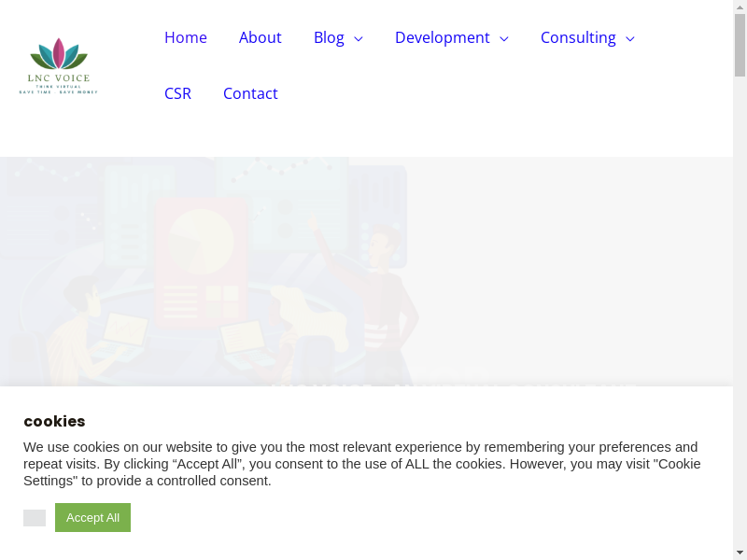The image size is (747, 560).
Task: Open the About page
Action: pyautogui.click(x=260, y=37)
